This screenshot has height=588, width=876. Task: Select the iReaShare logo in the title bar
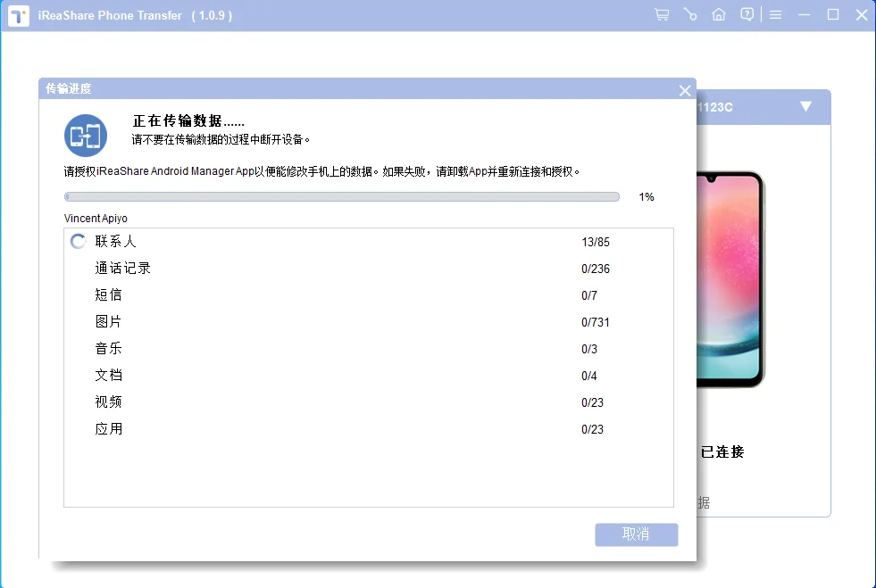[18, 15]
